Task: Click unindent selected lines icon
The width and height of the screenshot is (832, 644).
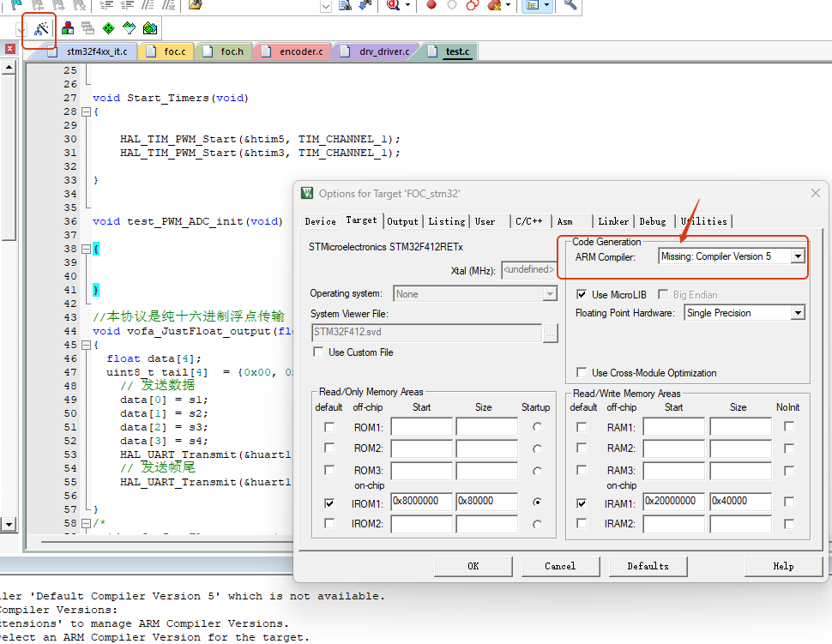Action: pos(127,5)
